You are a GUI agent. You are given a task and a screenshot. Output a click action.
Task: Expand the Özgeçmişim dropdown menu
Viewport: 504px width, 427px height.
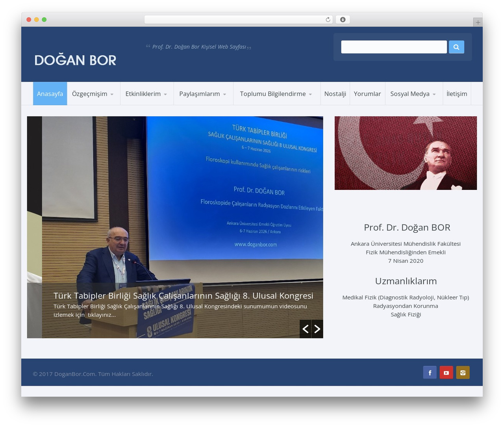93,94
